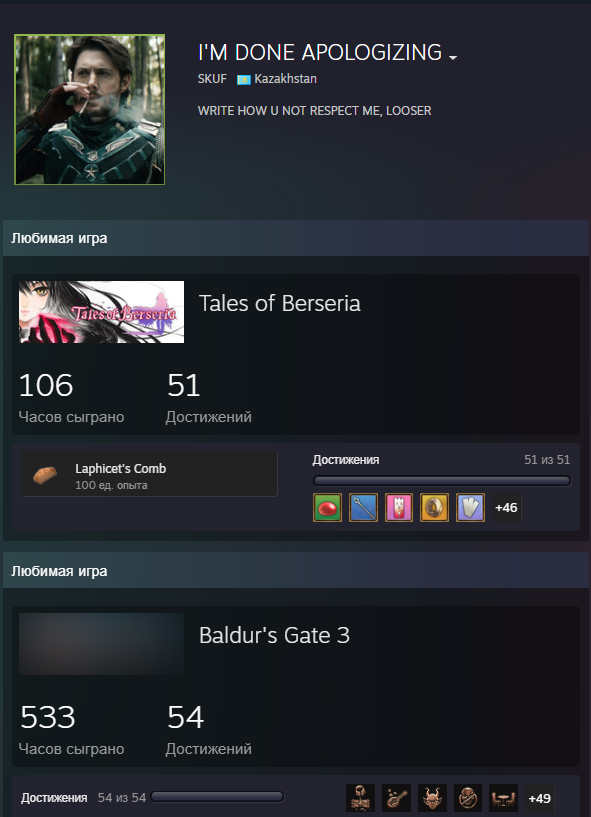
Task: Click the white cards achievement icon
Action: pyautogui.click(x=470, y=507)
